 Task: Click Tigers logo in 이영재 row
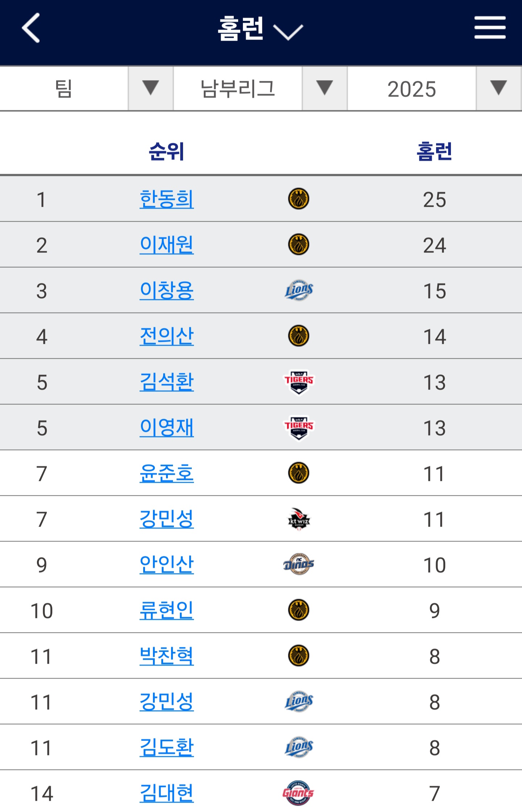[x=299, y=427]
